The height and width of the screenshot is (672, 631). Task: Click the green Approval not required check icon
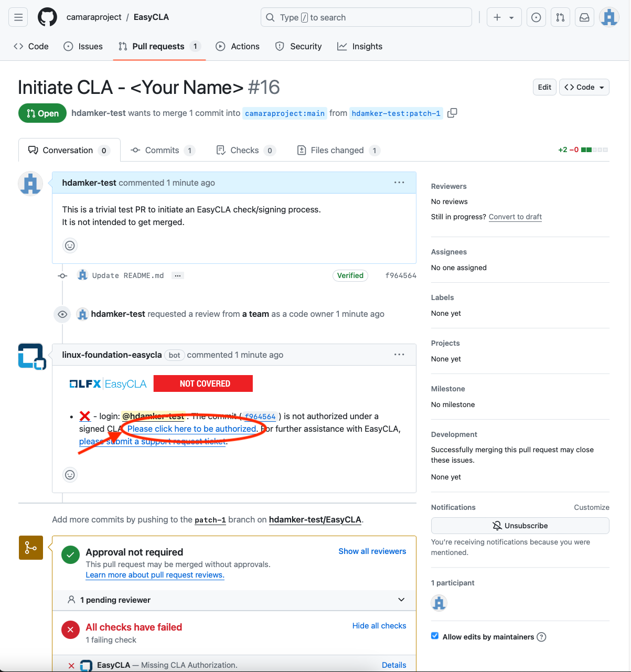pos(70,555)
